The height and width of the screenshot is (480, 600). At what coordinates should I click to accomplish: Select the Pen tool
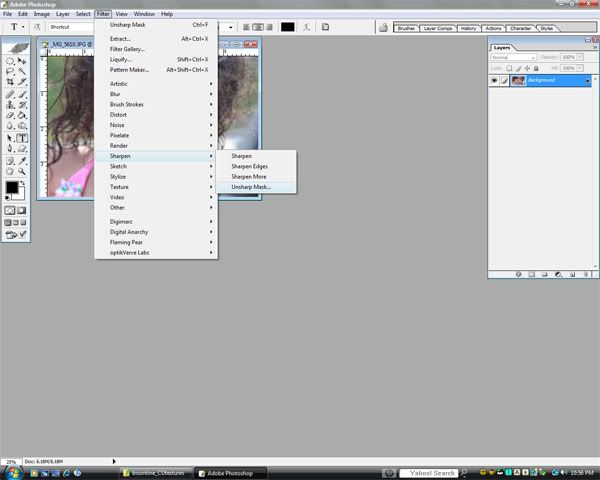[x=10, y=149]
